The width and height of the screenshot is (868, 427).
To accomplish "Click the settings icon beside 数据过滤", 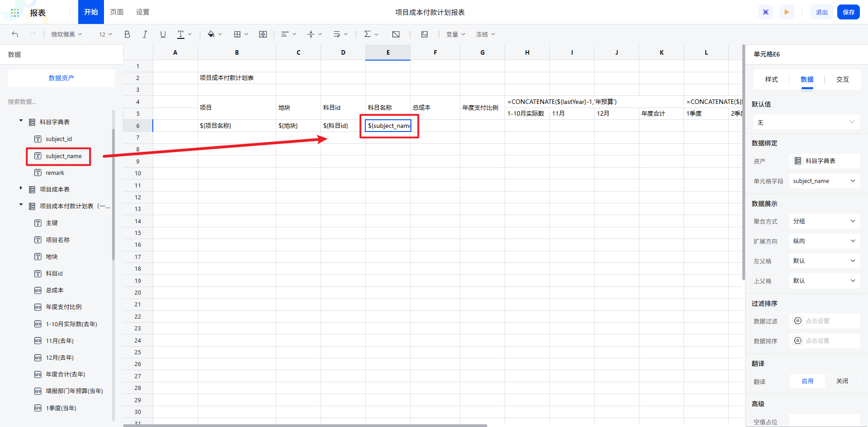I will tap(798, 321).
